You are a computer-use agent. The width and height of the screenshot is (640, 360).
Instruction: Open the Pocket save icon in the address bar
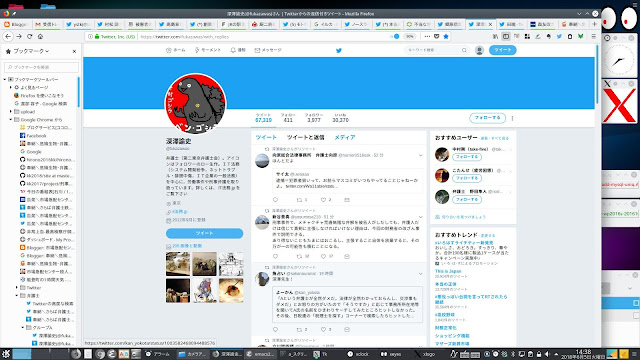(436, 36)
